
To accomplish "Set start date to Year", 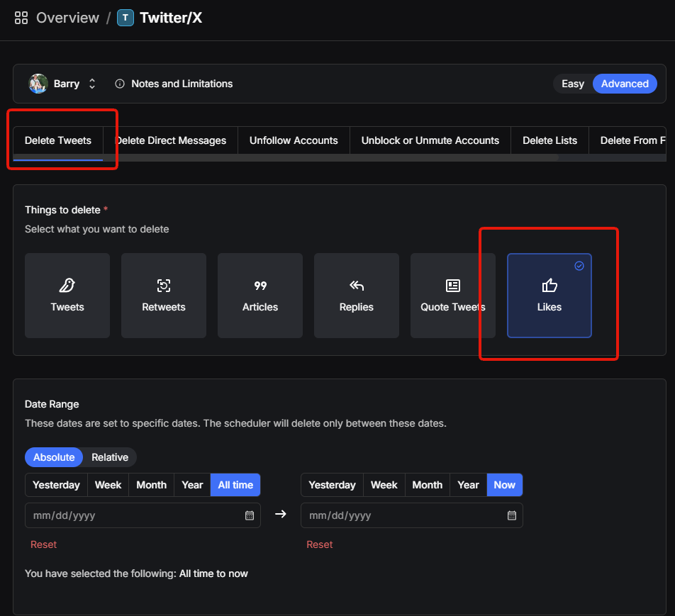I will [192, 485].
